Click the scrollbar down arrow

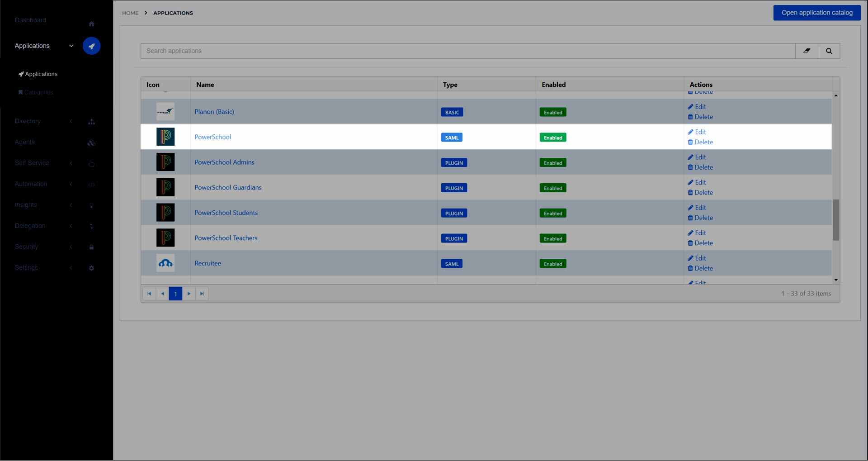pyautogui.click(x=836, y=280)
